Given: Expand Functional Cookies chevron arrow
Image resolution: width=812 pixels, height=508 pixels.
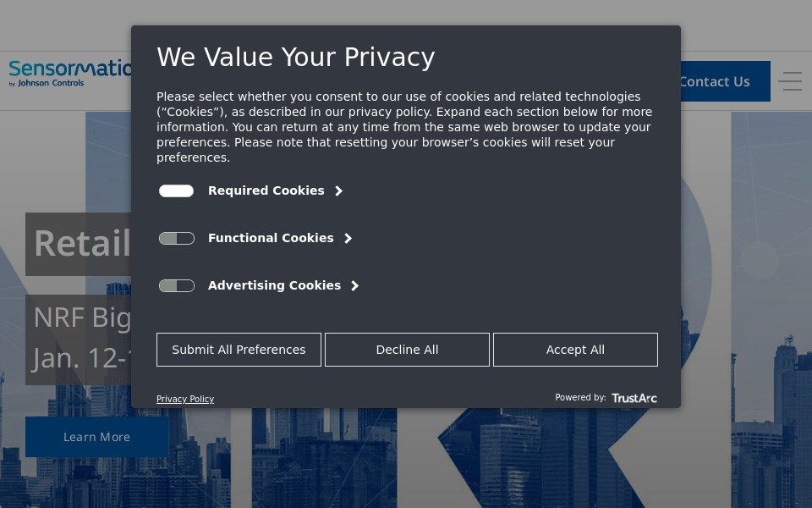Looking at the screenshot, I should 348,239.
